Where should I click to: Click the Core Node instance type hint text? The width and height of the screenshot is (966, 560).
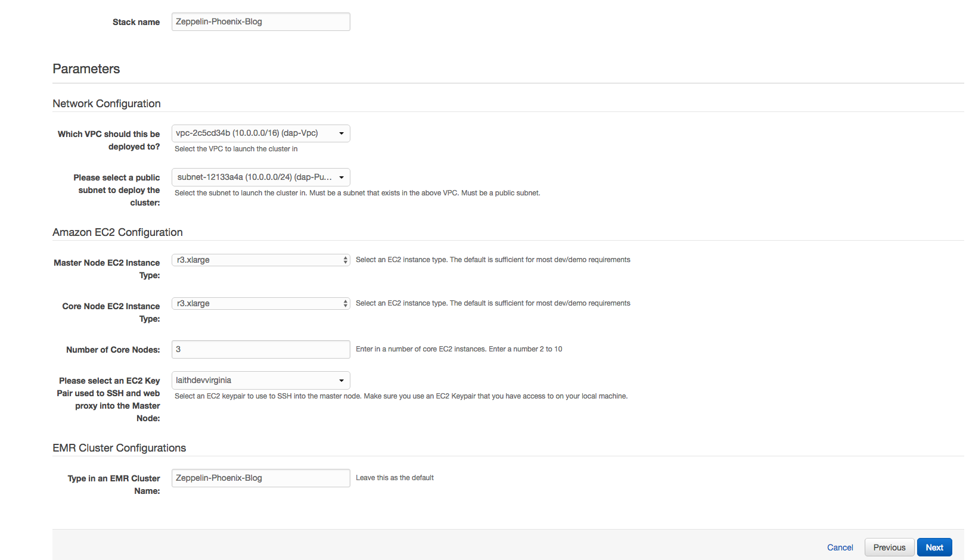(493, 303)
